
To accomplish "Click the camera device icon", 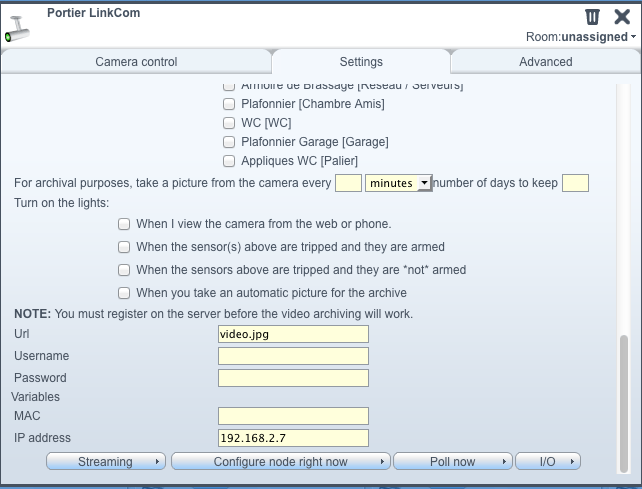I will click(x=17, y=29).
